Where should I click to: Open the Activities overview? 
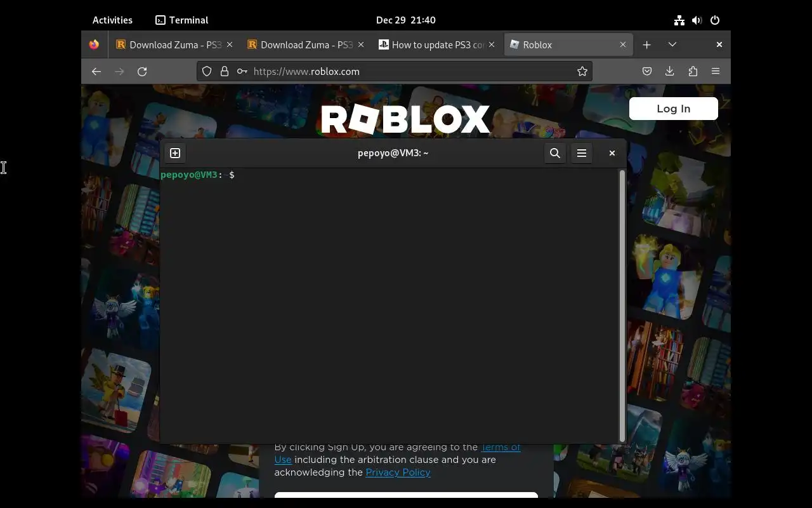112,20
